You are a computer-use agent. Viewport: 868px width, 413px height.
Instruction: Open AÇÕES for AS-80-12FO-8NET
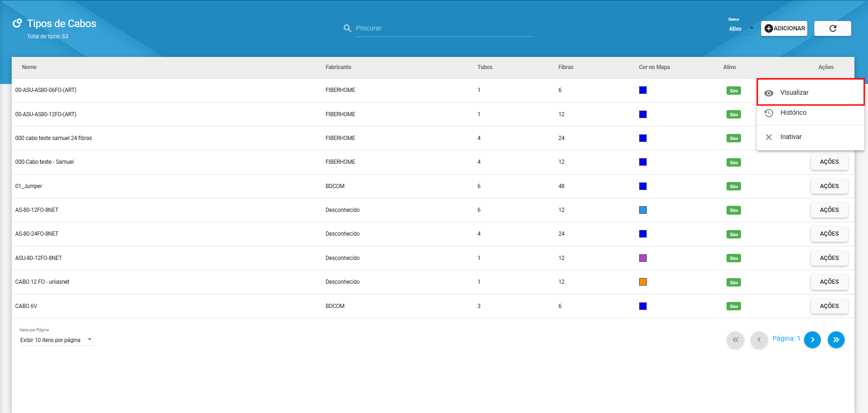pyautogui.click(x=829, y=210)
